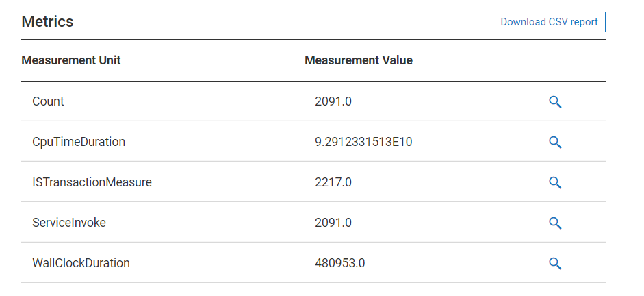Screen dimensions: 644x296
Task: Click ServiceInvoke row's magnifying glass
Action: point(555,223)
